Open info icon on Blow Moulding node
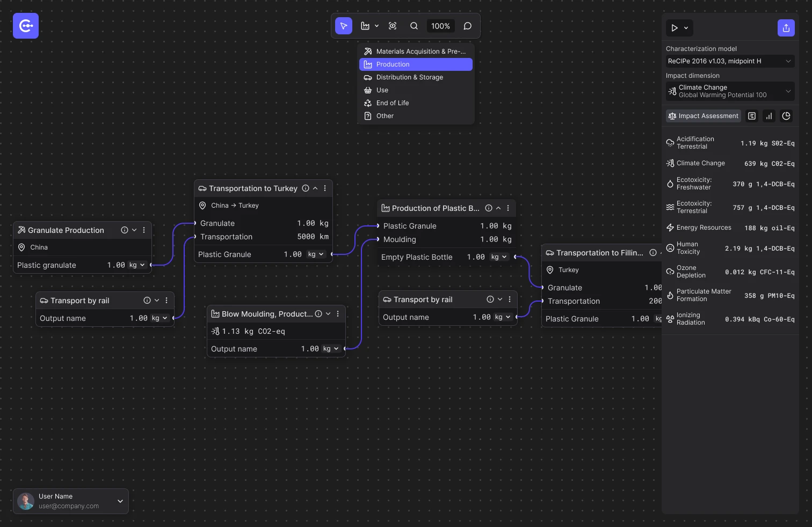 [x=318, y=314]
